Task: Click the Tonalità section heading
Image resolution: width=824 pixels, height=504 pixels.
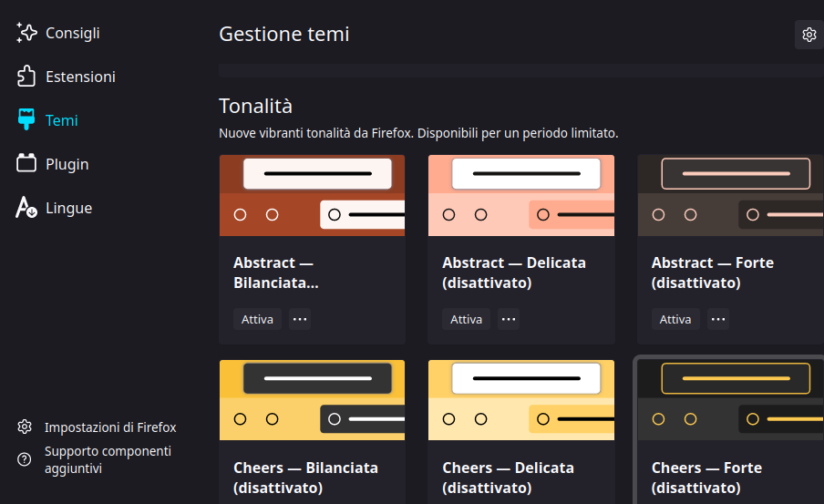Action: coord(255,106)
